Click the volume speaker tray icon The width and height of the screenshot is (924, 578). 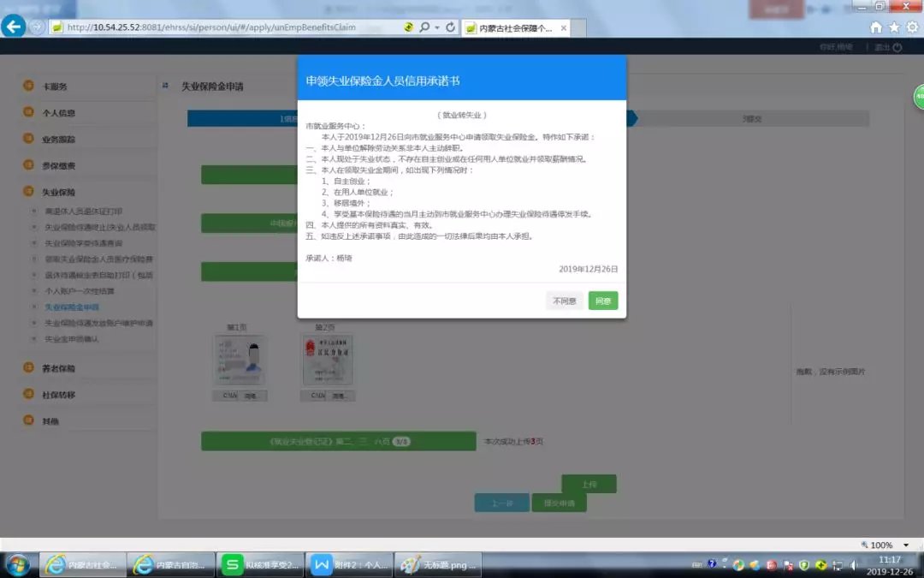click(854, 566)
